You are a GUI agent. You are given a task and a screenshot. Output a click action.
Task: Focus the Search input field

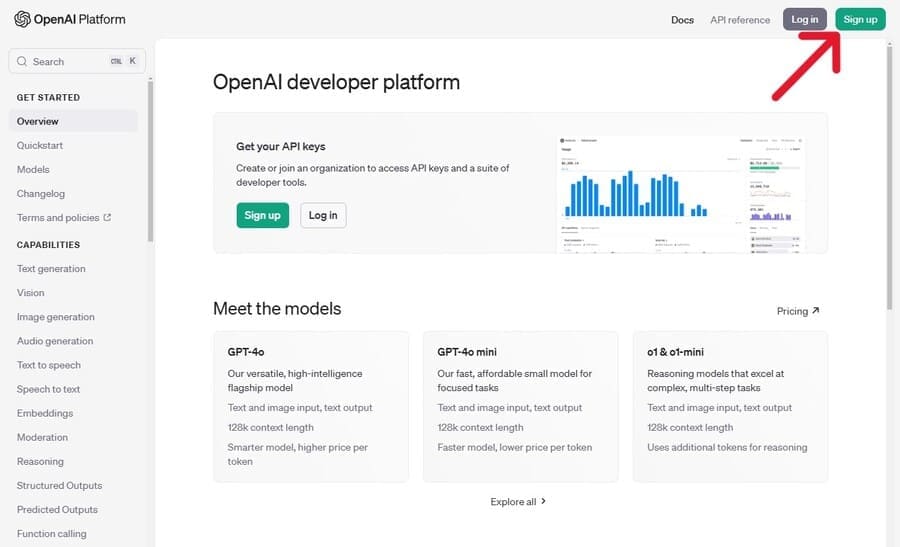[x=77, y=61]
